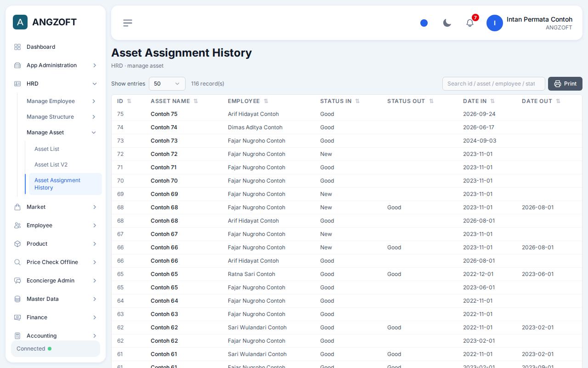Collapse Manage Asset chevron

94,132
